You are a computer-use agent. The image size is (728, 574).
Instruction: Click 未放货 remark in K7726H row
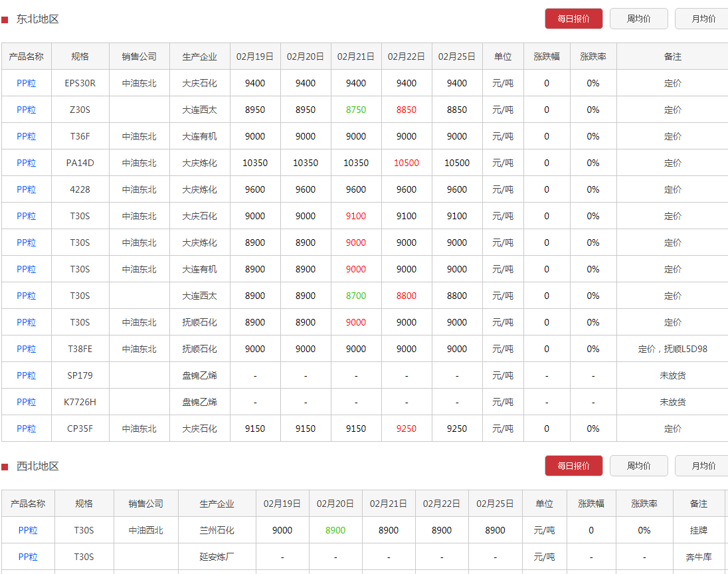coord(672,402)
